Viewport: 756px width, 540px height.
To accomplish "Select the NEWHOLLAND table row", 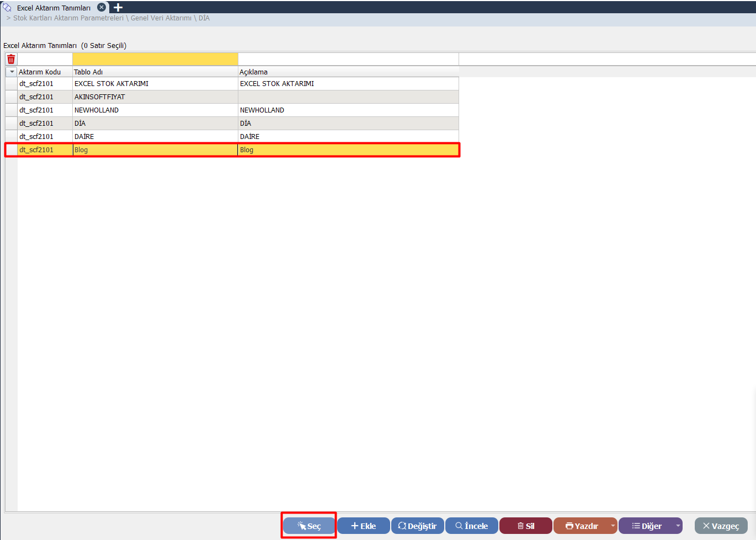I will 155,110.
